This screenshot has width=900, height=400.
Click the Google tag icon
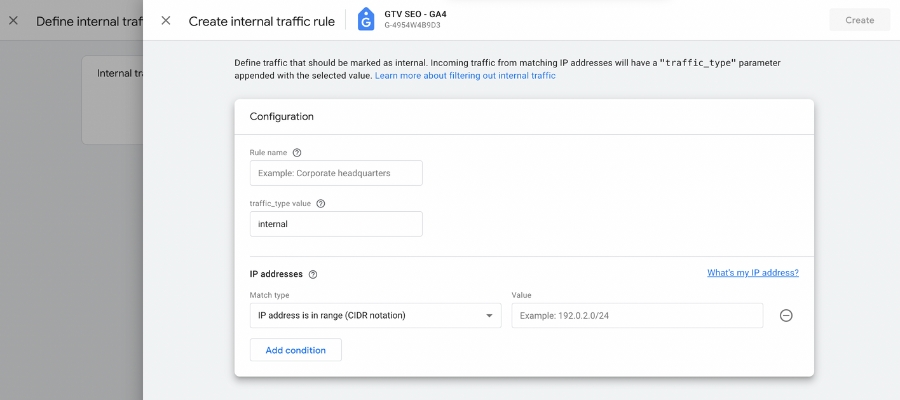point(365,20)
